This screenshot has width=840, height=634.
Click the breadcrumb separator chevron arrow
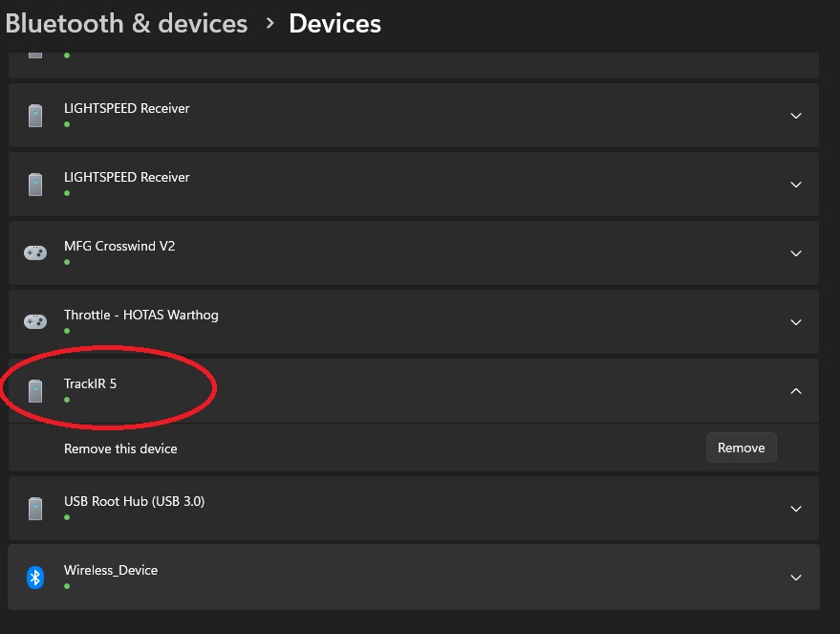pos(270,24)
